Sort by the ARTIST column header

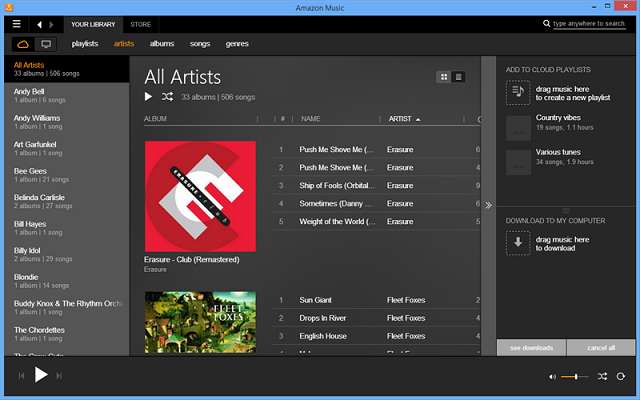402,119
